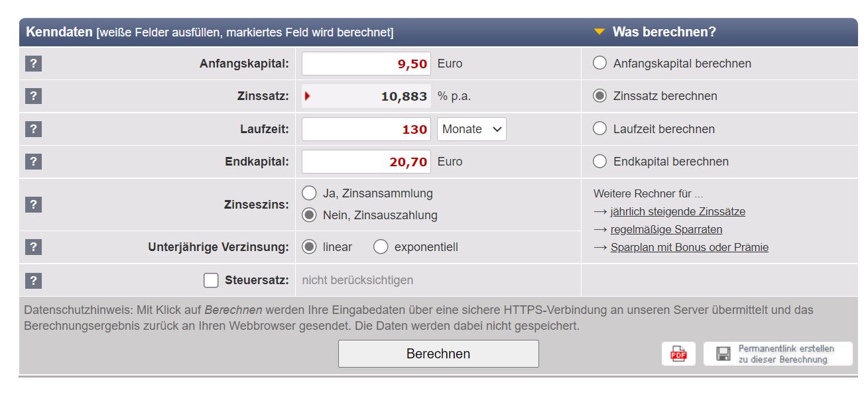Open help for Unterjährige Verzinsung
The width and height of the screenshot is (868, 408).
coord(33,246)
